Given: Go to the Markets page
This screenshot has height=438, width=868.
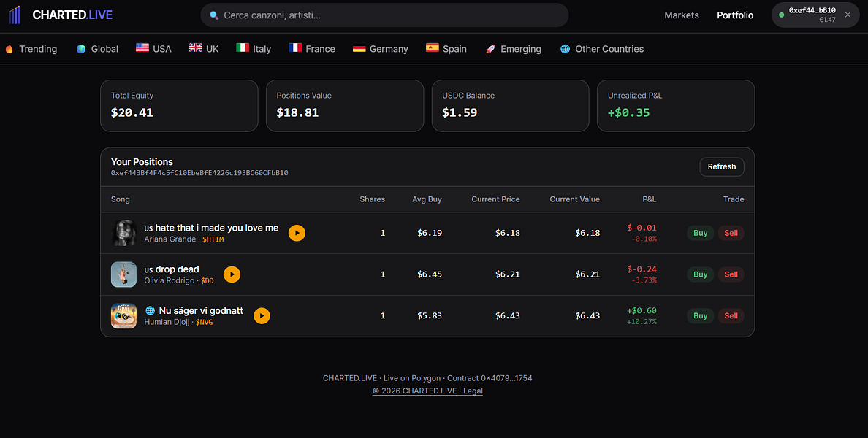Looking at the screenshot, I should pyautogui.click(x=682, y=15).
